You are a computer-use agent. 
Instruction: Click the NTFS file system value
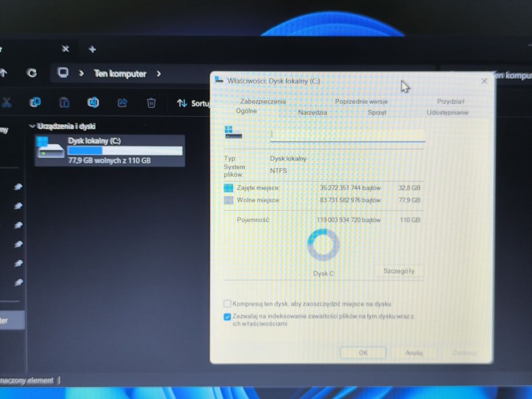(278, 170)
